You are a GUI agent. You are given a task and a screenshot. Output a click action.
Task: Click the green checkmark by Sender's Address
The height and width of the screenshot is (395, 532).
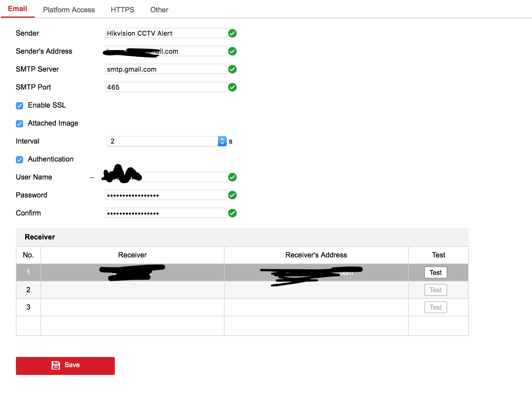pos(232,51)
